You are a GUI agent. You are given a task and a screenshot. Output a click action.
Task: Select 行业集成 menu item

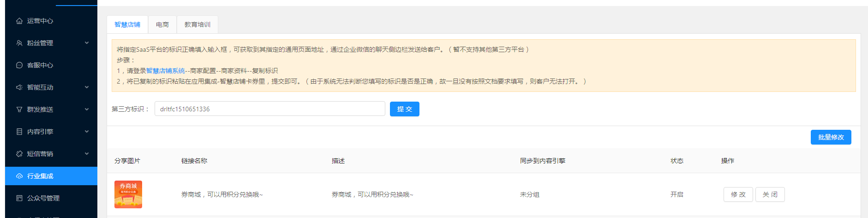(51, 176)
